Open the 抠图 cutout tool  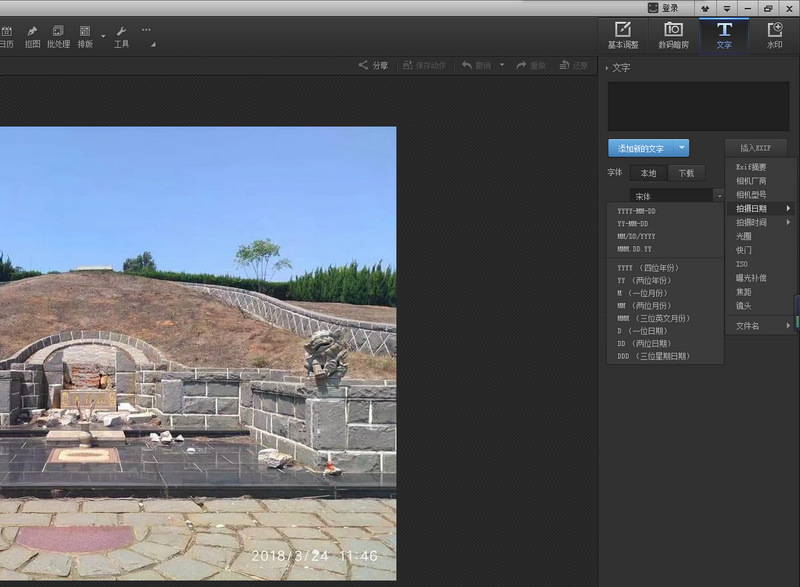coord(32,37)
